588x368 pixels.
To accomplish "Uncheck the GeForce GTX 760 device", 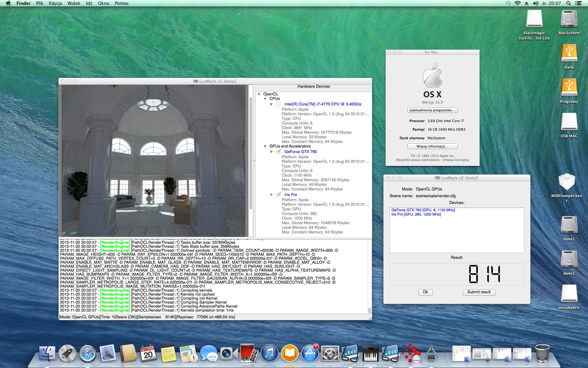I will point(278,151).
